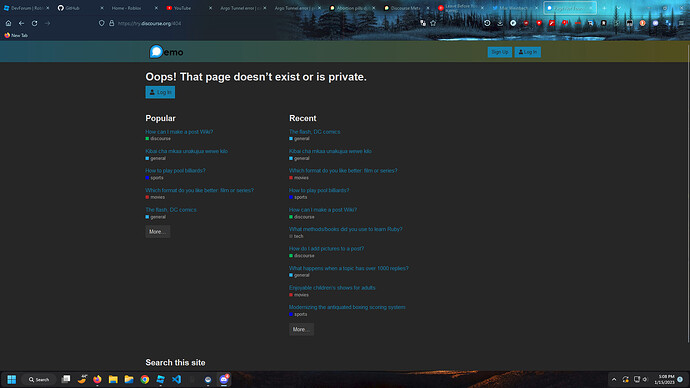Reload the current page
Screen dimensions: 690x388
[x=34, y=23]
